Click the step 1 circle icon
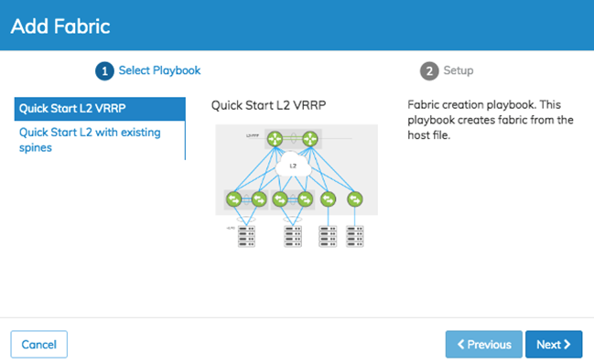Screen dimensions: 594x364 coord(104,71)
